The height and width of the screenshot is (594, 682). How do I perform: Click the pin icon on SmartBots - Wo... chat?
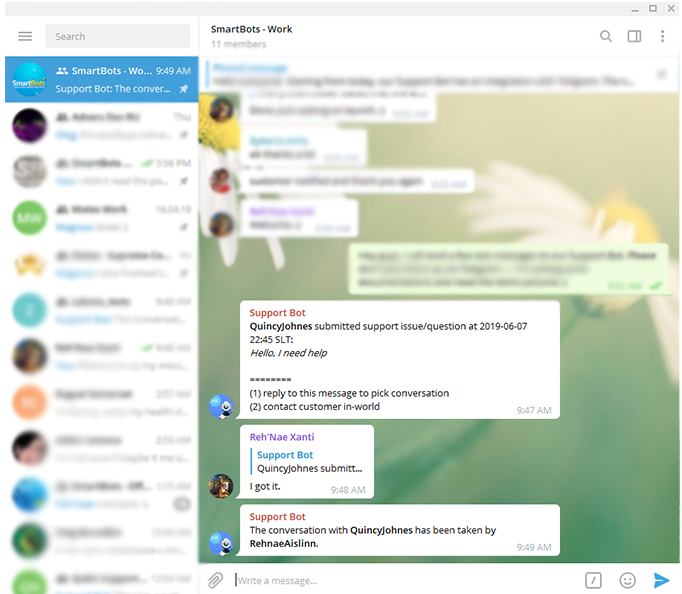coord(184,89)
